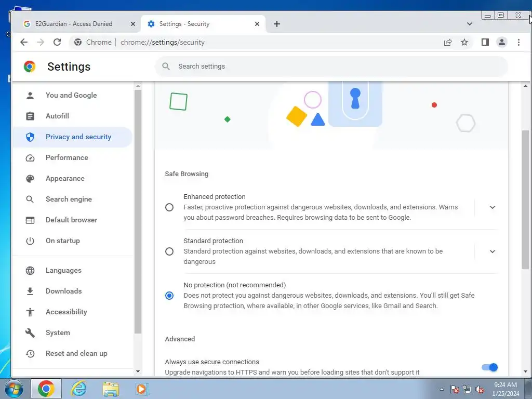This screenshot has width=532, height=399.
Task: Click the download arrow icon beside Downloads
Action: pyautogui.click(x=30, y=291)
